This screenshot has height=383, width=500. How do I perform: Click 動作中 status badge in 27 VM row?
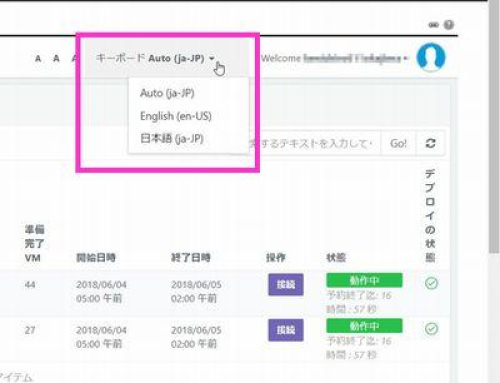pos(364,326)
